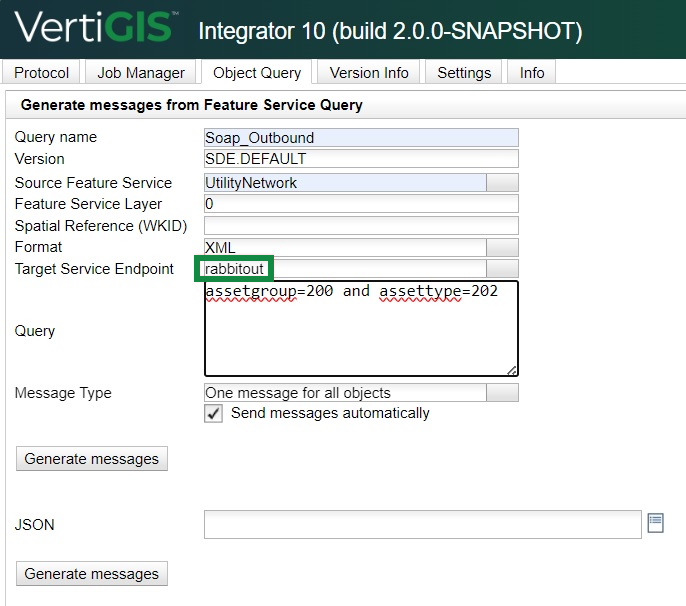The height and width of the screenshot is (606, 686).
Task: Click inside the Query text area
Action: point(361,328)
